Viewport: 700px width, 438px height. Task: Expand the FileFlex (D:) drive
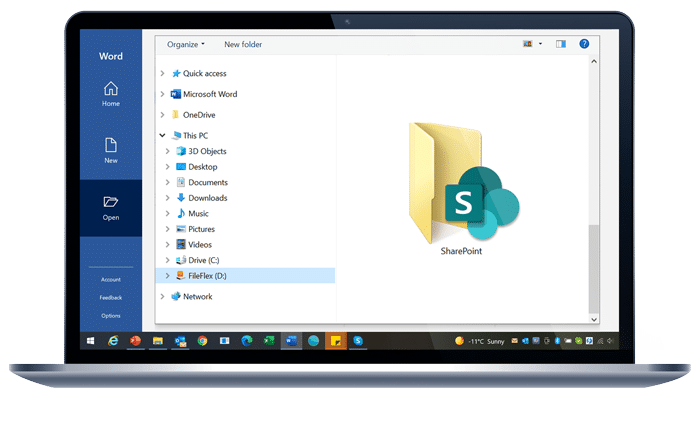(167, 276)
